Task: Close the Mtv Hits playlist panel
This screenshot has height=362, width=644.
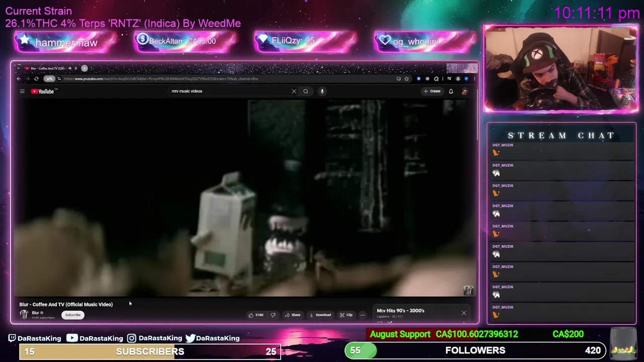Action: pyautogui.click(x=463, y=313)
